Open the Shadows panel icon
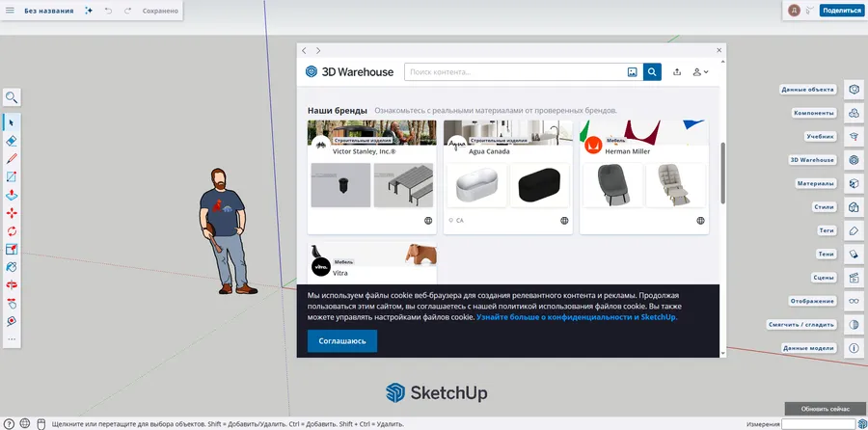 tap(854, 254)
